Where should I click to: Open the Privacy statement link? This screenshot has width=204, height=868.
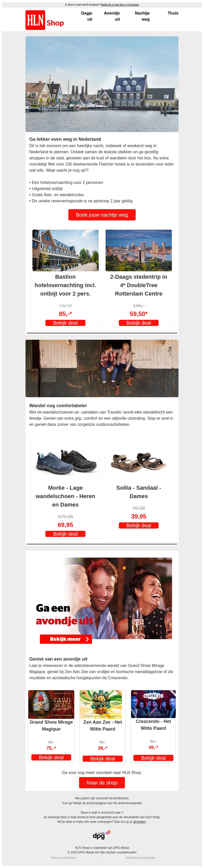coord(64,858)
